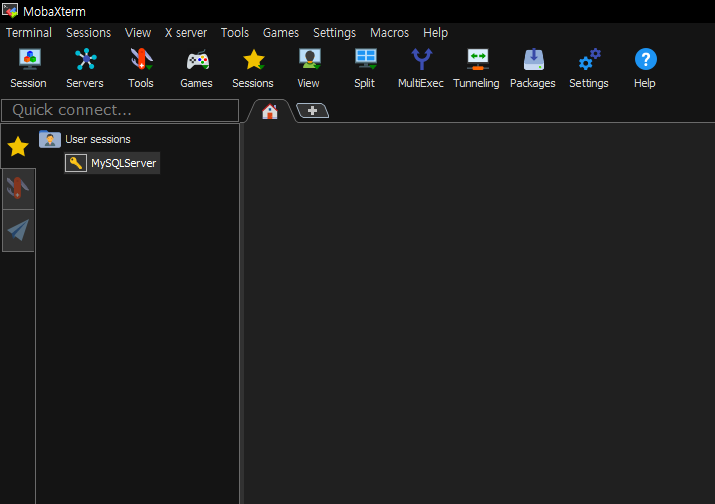715x504 pixels.
Task: Select the Sessions star sidebar tab
Action: pyautogui.click(x=18, y=146)
